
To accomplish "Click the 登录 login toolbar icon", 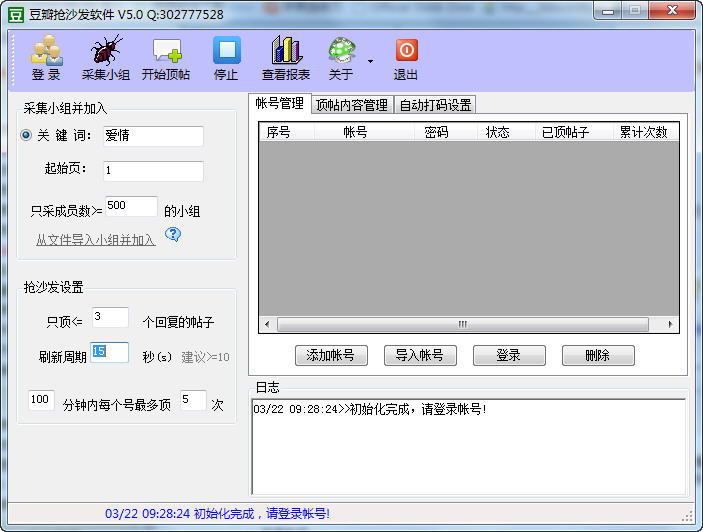I will pos(46,57).
